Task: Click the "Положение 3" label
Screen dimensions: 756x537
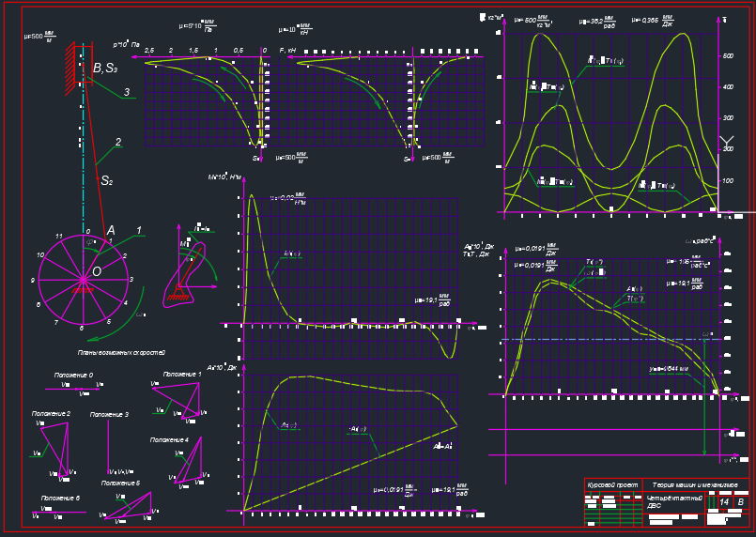Action: coord(109,414)
